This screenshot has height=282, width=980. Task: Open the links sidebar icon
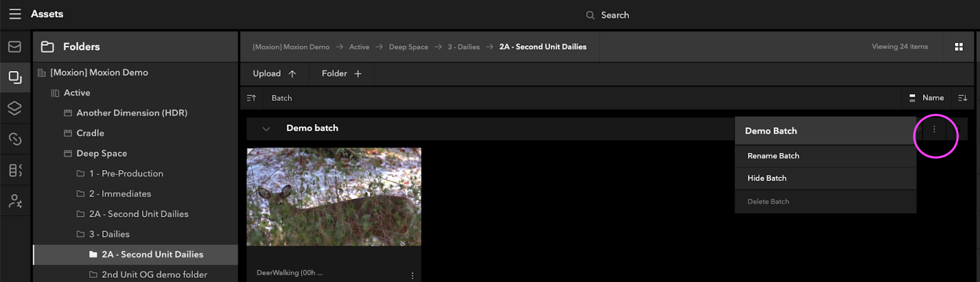click(x=15, y=139)
